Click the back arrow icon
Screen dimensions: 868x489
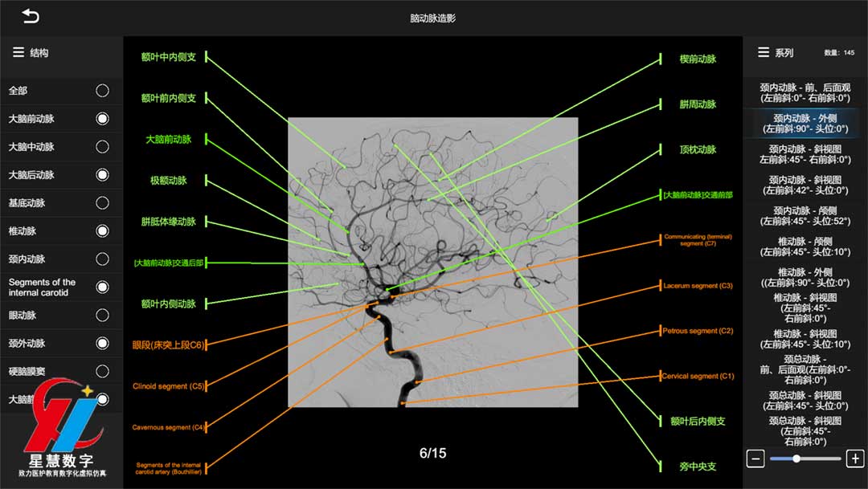(31, 17)
